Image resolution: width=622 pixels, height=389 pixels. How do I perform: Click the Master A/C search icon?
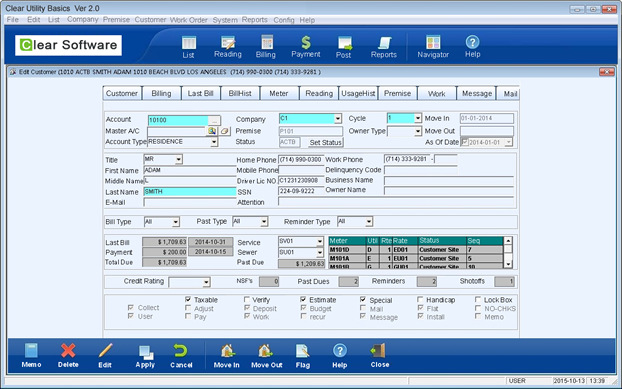coord(212,131)
